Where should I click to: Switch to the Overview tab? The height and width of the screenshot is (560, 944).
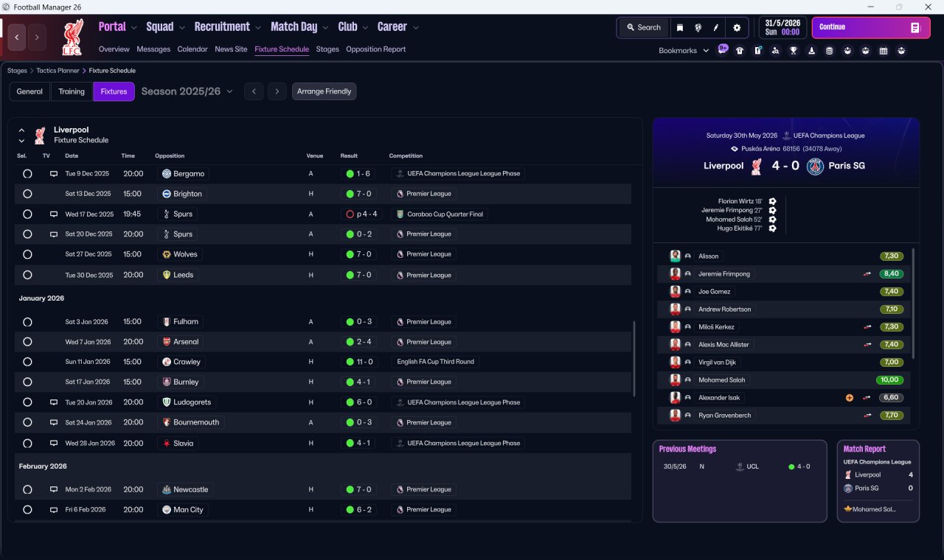click(x=114, y=49)
